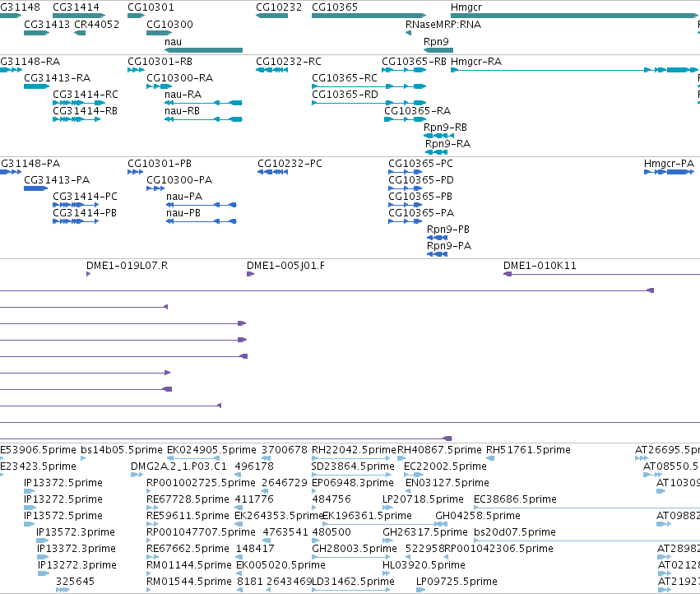The height and width of the screenshot is (594, 700).
Task: Select the Hmgcr gene feature
Action: (574, 16)
